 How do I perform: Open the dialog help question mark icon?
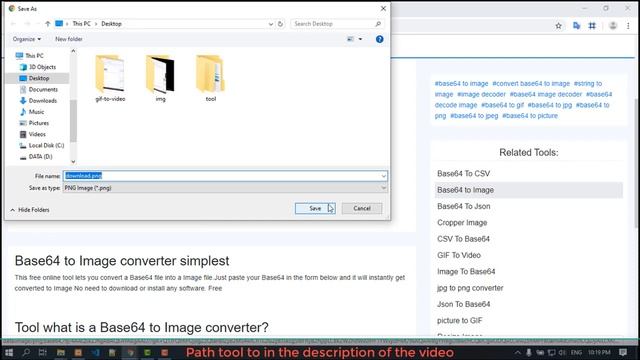pos(380,39)
